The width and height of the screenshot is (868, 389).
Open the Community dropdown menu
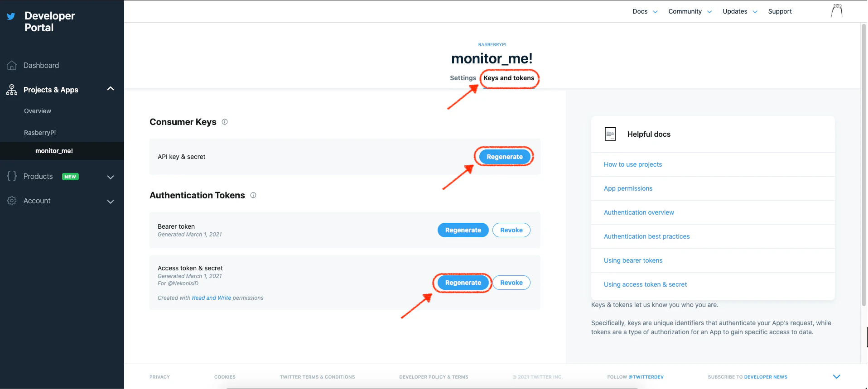pyautogui.click(x=690, y=11)
